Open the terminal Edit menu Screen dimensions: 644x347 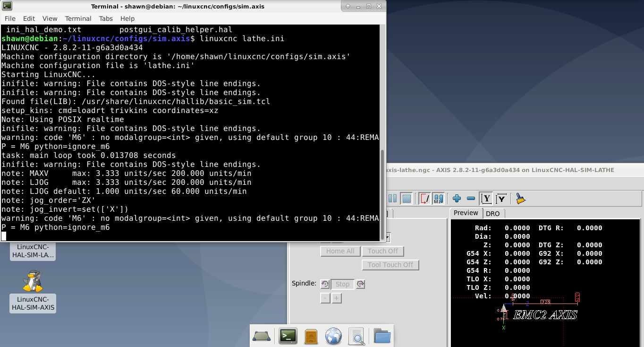29,18
